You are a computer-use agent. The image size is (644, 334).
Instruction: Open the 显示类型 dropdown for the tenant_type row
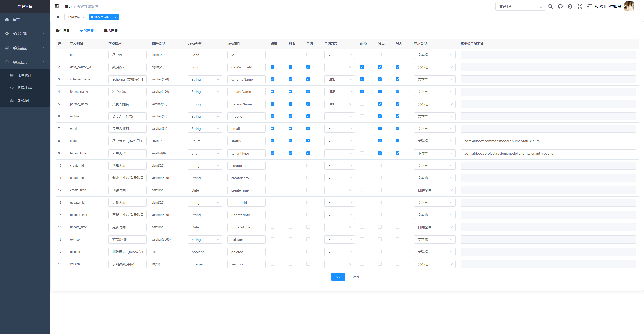(x=434, y=153)
